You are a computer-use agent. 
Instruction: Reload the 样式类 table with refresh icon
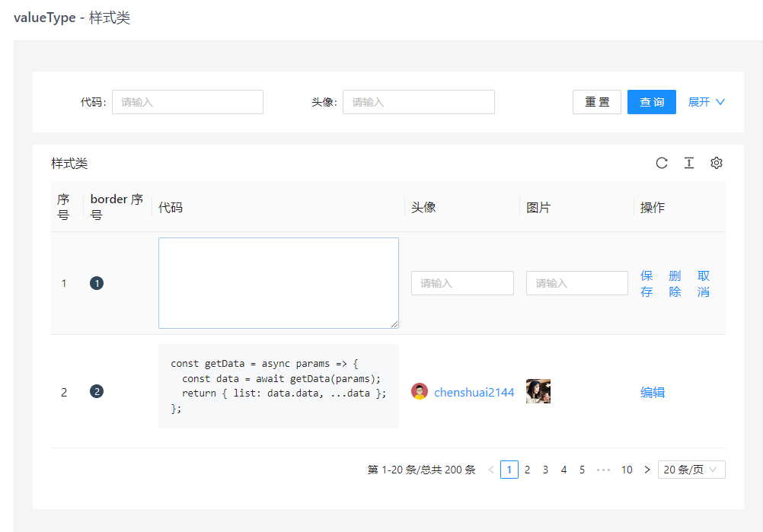[x=661, y=163]
